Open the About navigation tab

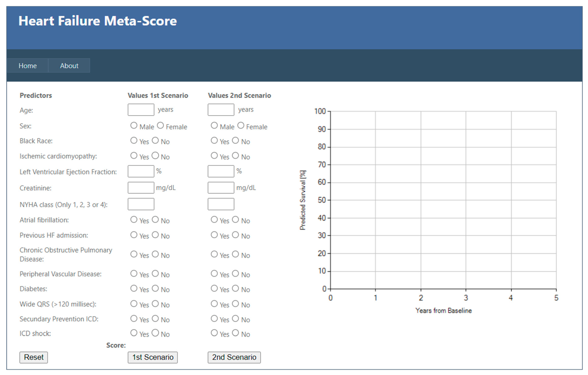(x=69, y=66)
